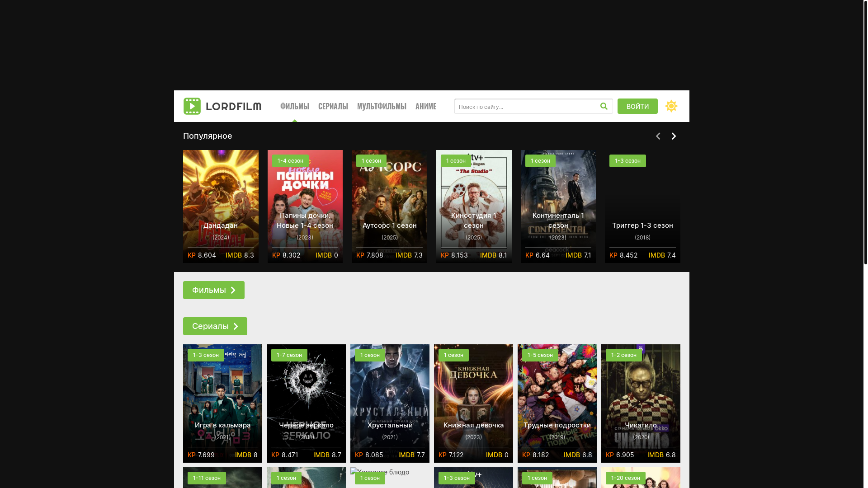Click the 1-5 сезон badge on Трудные подростки
The width and height of the screenshot is (868, 488).
(540, 355)
